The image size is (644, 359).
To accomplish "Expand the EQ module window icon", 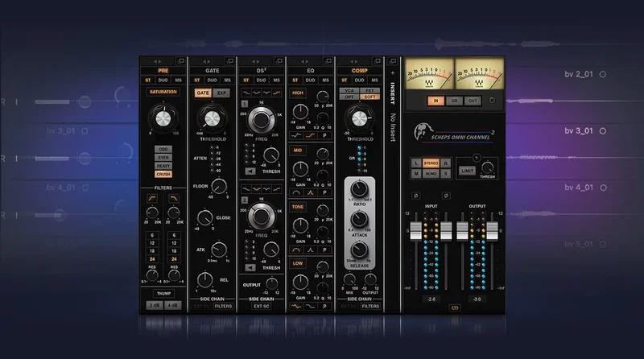I will click(328, 61).
